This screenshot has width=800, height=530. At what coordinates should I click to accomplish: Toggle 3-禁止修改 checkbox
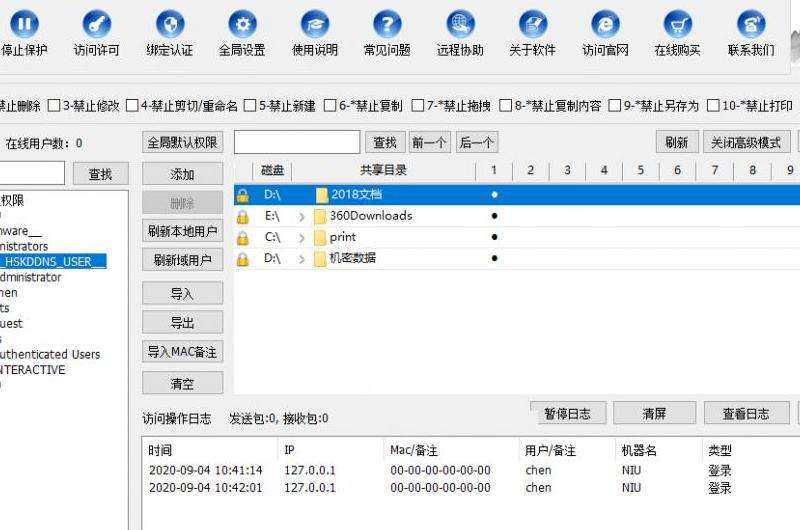[54, 106]
